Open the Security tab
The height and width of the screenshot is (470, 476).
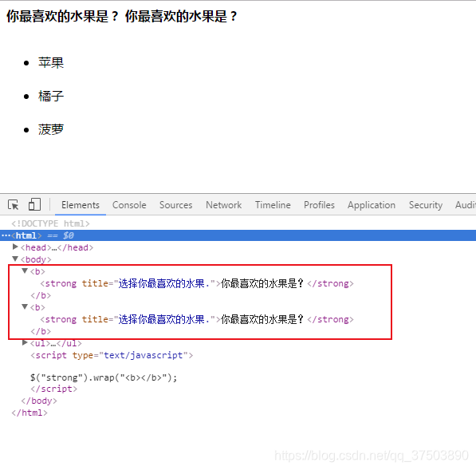coord(425,205)
